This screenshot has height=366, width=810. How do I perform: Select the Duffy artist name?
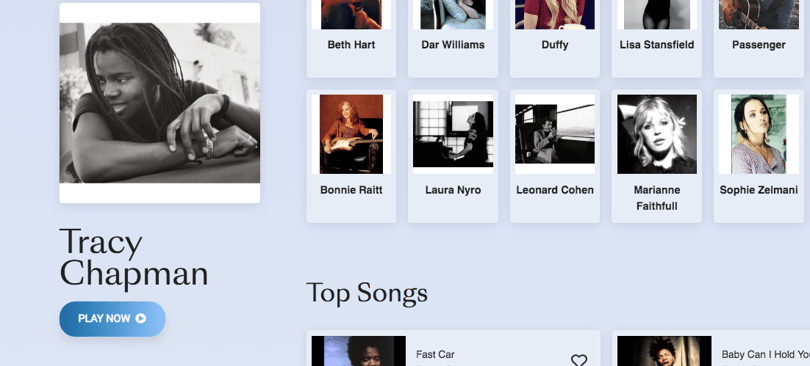pyautogui.click(x=555, y=45)
